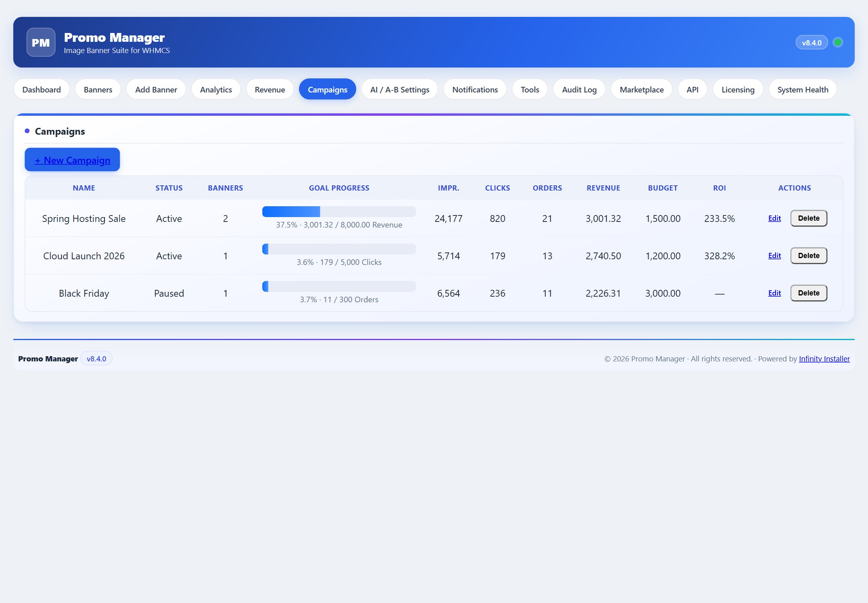This screenshot has width=868, height=603.
Task: Select the Campaigns tab
Action: pyautogui.click(x=328, y=89)
